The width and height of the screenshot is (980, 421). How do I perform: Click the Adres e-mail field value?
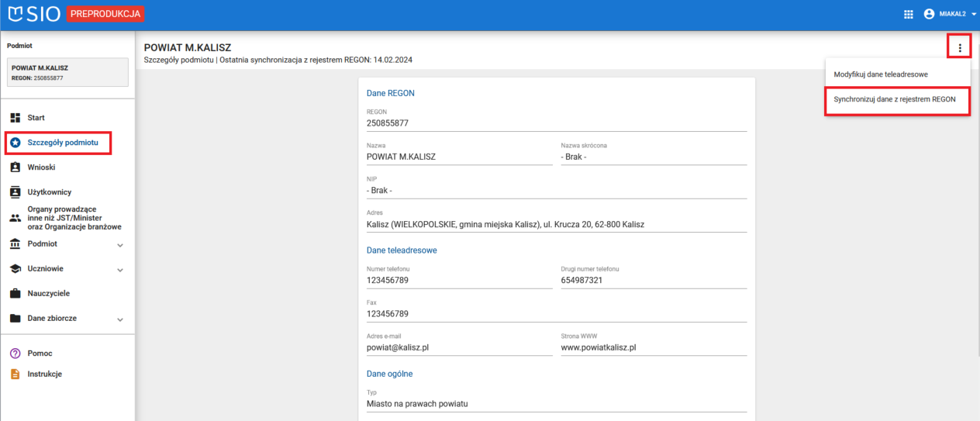point(398,347)
